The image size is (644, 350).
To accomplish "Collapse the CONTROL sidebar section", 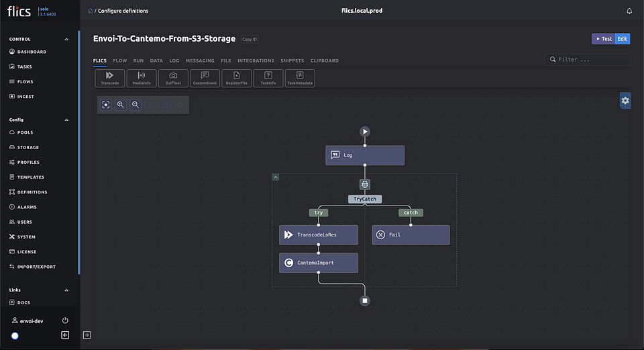I will (x=66, y=40).
